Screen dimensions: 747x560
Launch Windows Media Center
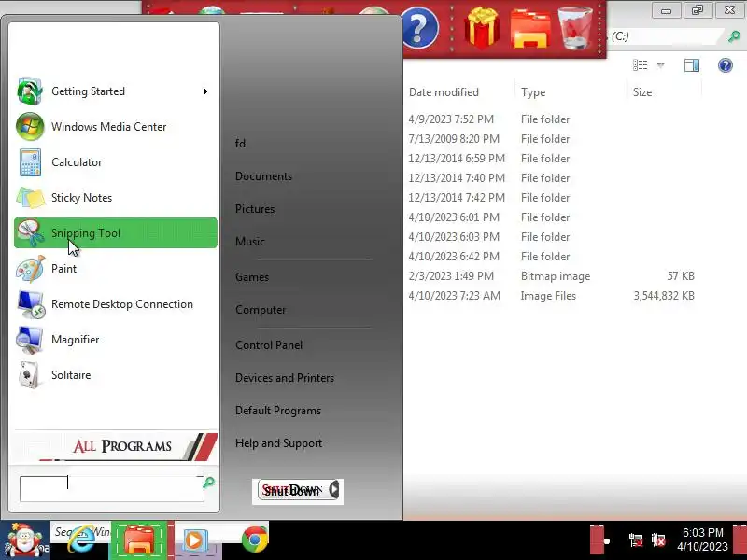tap(115, 127)
